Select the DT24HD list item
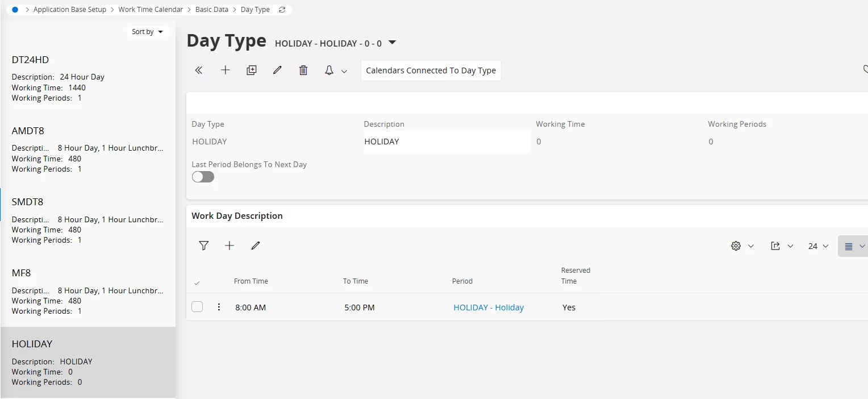The image size is (868, 399). coord(88,78)
